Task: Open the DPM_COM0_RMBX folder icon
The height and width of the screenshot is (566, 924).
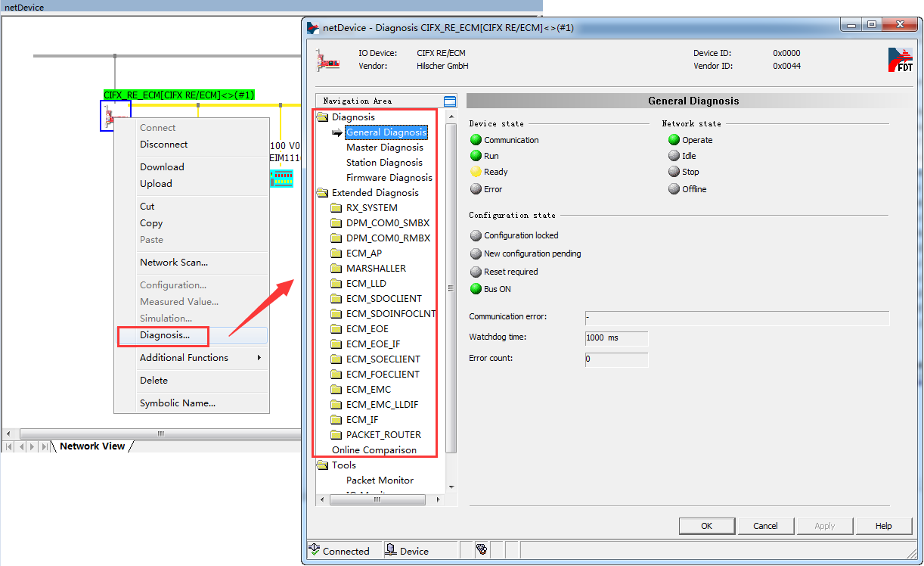Action: pos(336,238)
